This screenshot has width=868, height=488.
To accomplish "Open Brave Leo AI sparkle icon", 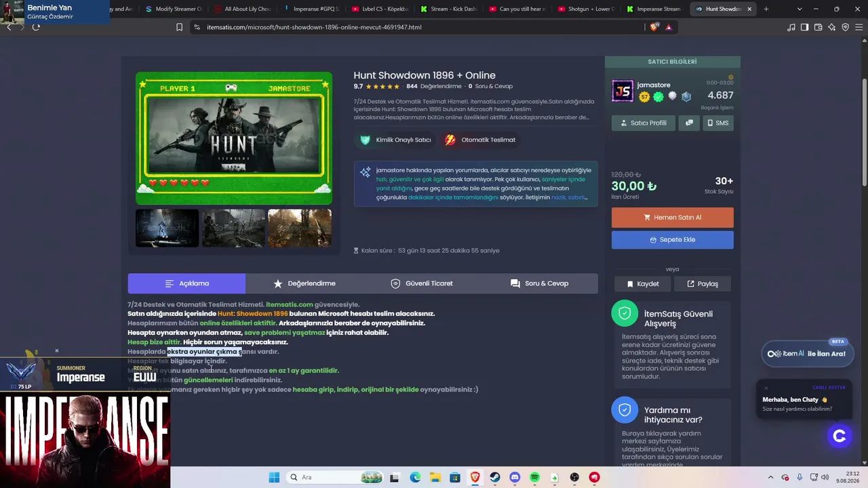I will tap(832, 27).
